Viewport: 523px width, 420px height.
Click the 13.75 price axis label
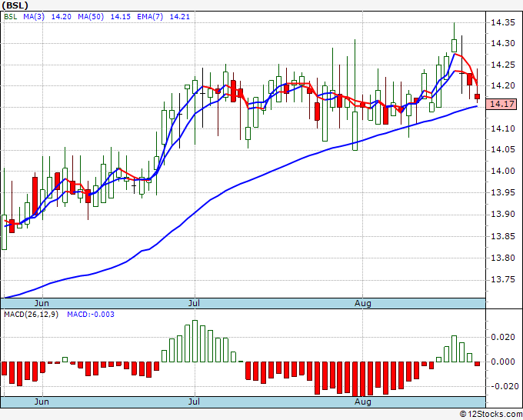(x=503, y=279)
